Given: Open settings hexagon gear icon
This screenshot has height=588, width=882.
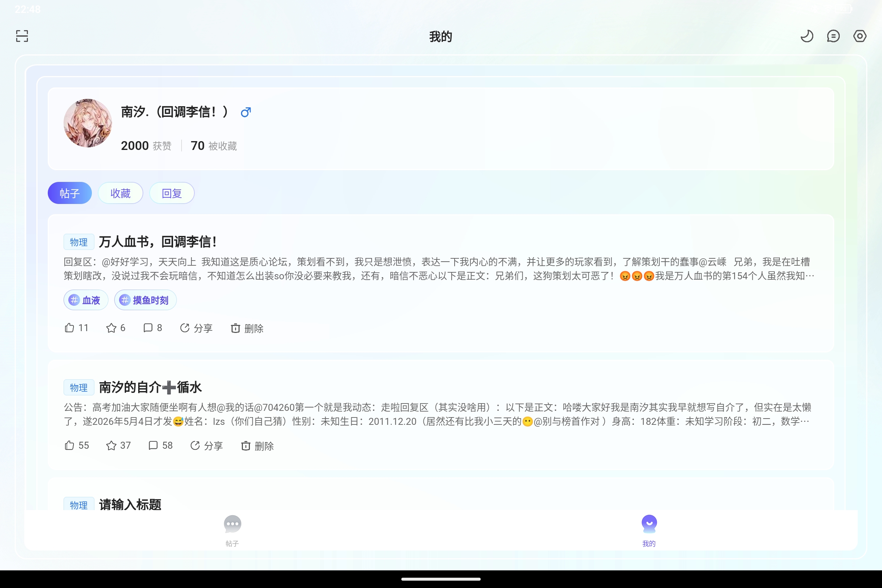Looking at the screenshot, I should 860,36.
